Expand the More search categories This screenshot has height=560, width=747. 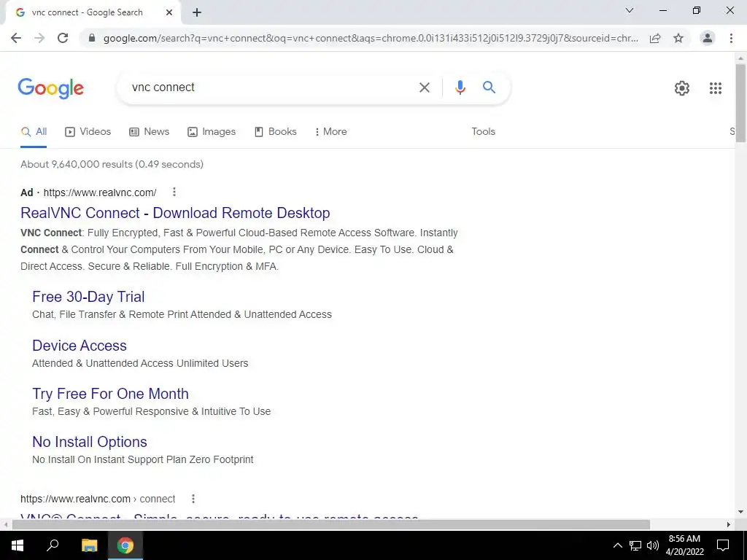pos(330,132)
